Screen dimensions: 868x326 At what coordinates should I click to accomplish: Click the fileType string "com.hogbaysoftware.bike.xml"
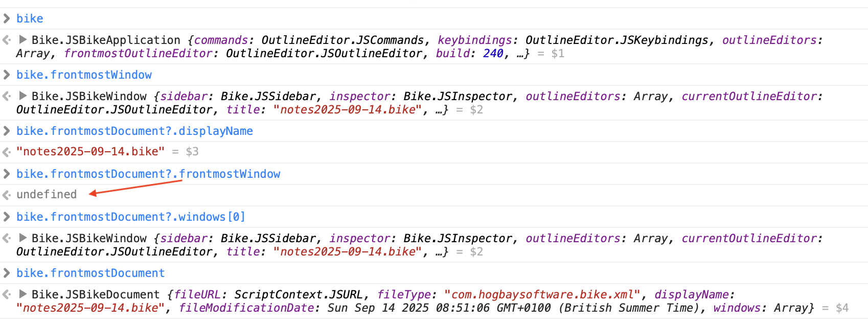[x=542, y=295]
